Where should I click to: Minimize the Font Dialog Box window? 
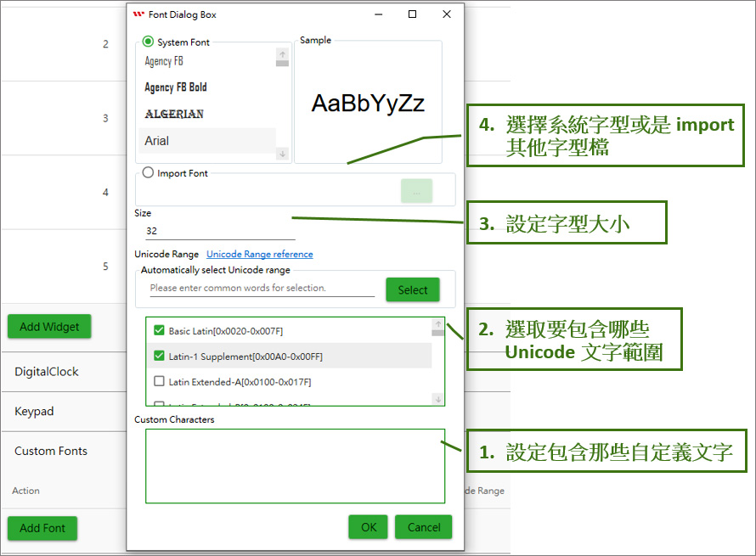[379, 14]
